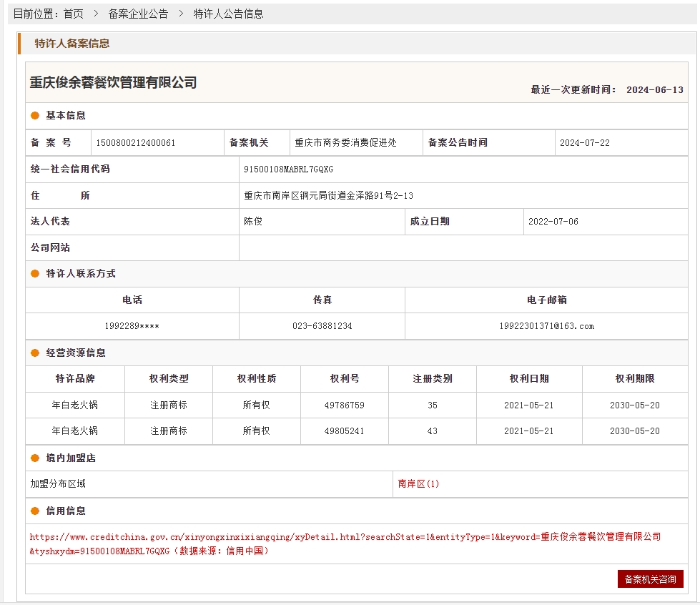Screen dimensions: 700x605
Task: Click establishment date 2022-07-06
Action: click(553, 222)
